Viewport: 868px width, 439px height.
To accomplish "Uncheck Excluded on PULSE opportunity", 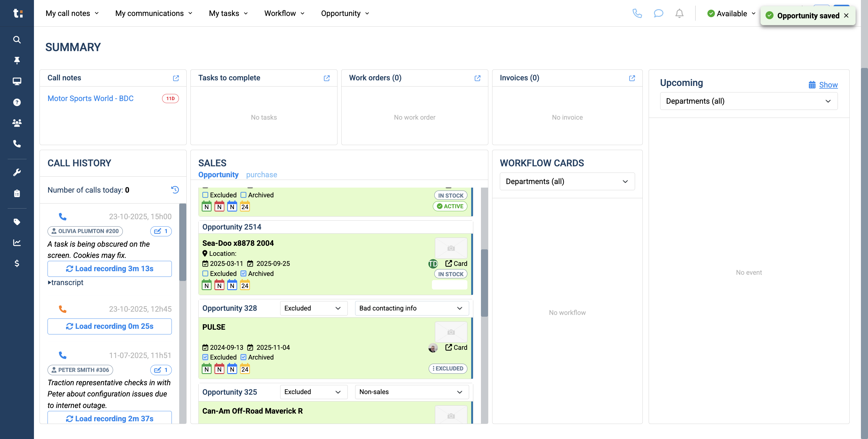I will pyautogui.click(x=205, y=357).
